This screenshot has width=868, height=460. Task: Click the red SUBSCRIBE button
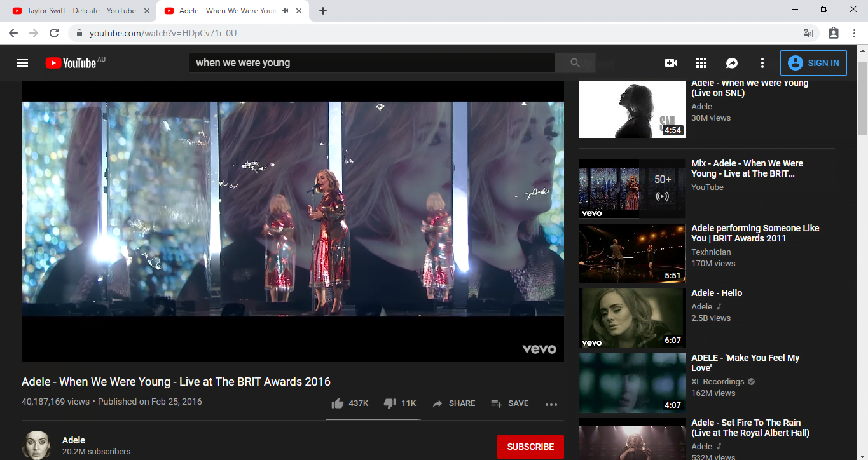(x=530, y=447)
